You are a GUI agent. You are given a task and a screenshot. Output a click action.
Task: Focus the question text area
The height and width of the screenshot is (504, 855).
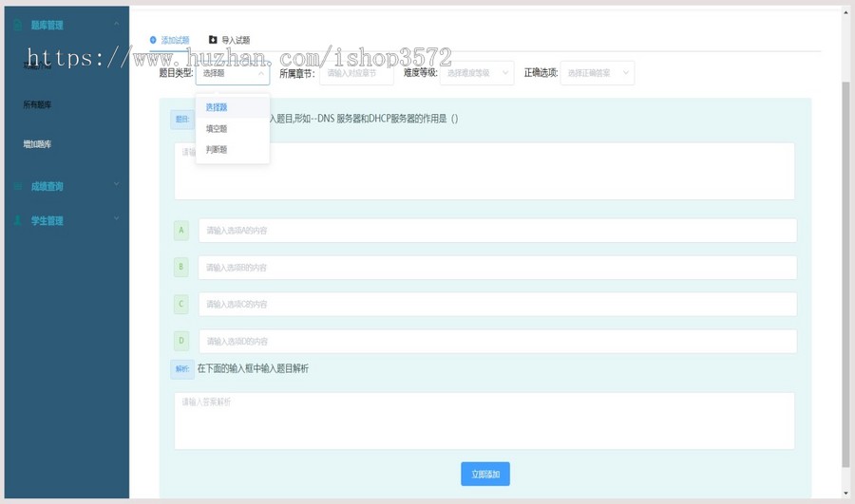[x=484, y=171]
